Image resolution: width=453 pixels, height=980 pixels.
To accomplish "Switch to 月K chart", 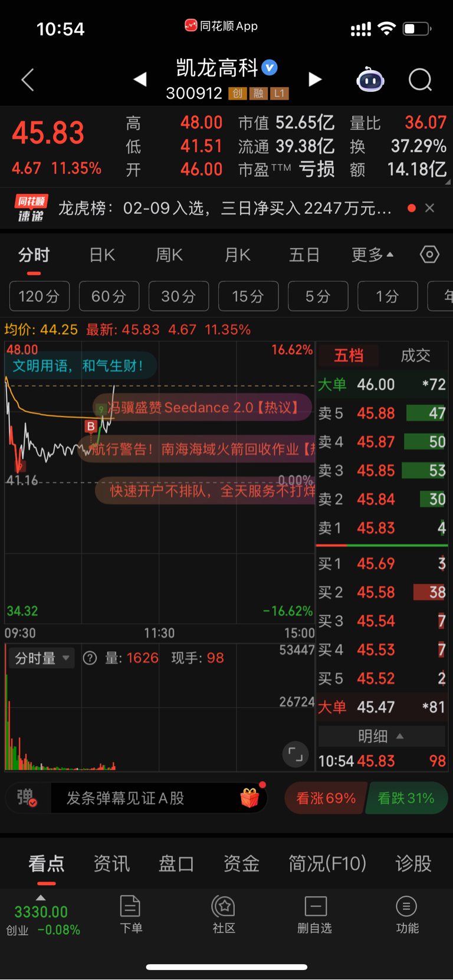I will tap(238, 255).
